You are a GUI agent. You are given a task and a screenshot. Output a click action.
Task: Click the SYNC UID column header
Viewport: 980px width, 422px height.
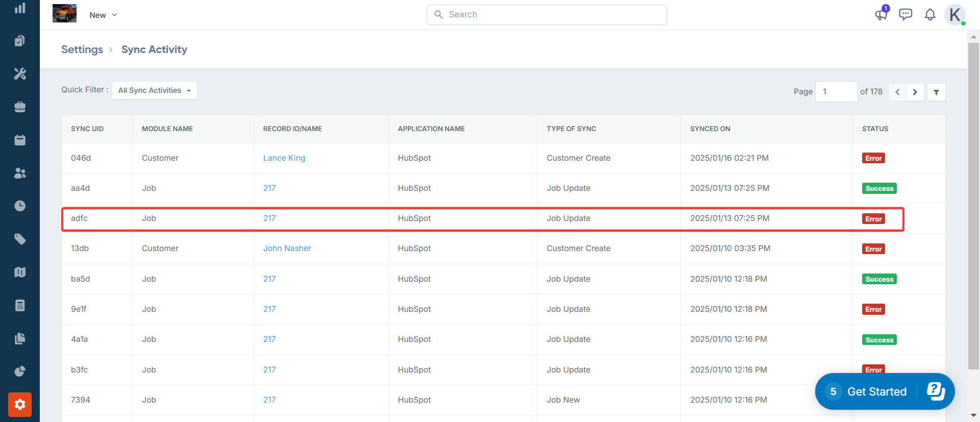(87, 129)
